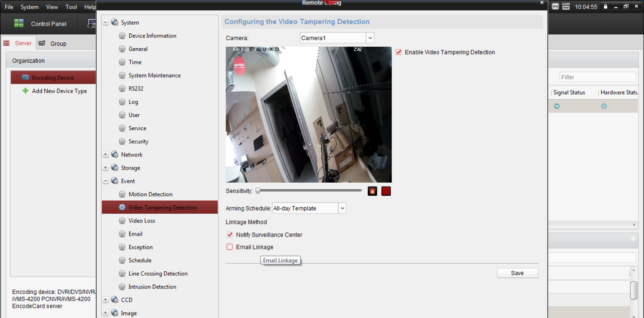Uncheck Notify Surveillance Center
Viewport: 644px width, 318px height.
230,234
